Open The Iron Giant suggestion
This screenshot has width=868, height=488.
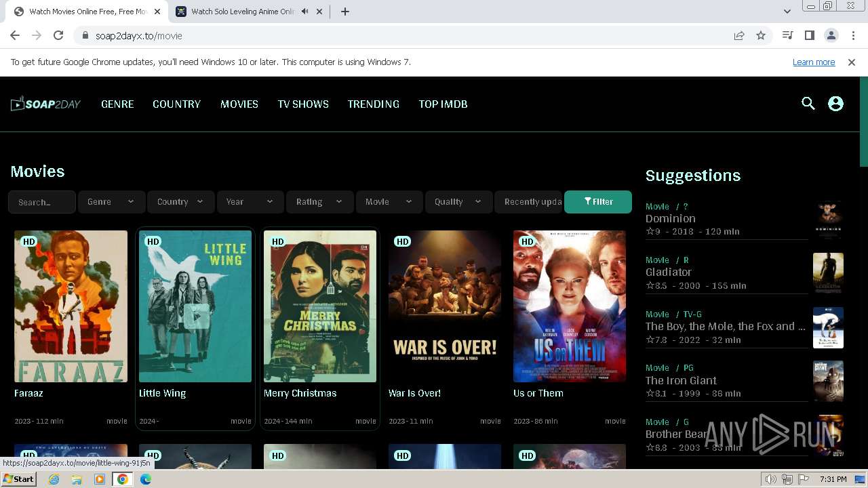(x=681, y=380)
